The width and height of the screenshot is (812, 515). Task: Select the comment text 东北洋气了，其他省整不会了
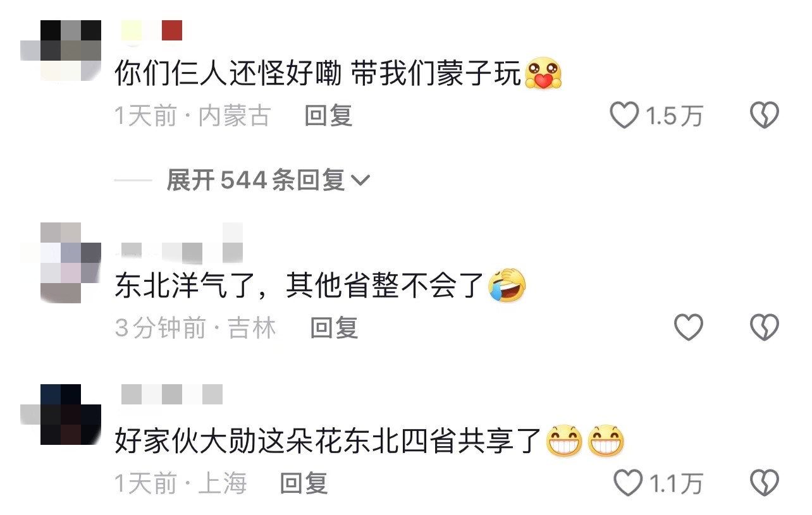tap(300, 286)
